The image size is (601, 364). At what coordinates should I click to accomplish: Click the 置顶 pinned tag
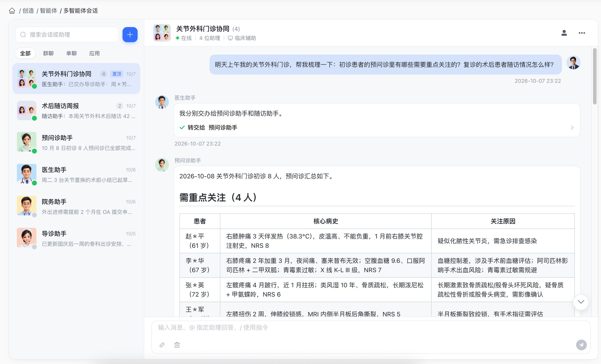117,74
